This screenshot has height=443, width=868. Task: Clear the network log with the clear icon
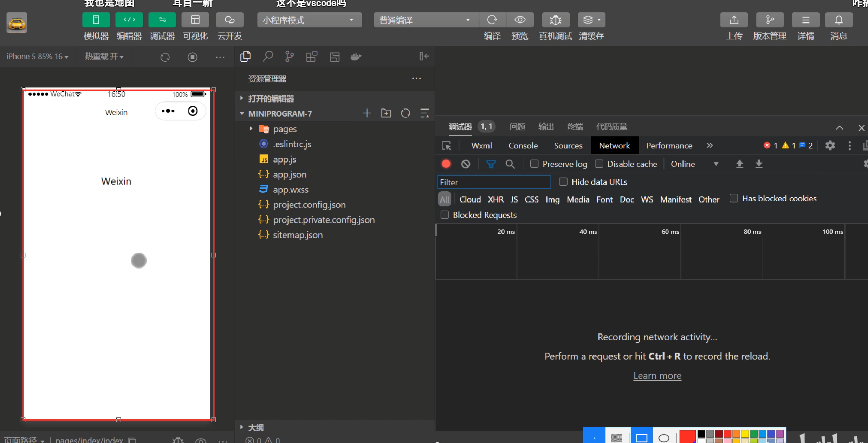coord(466,164)
